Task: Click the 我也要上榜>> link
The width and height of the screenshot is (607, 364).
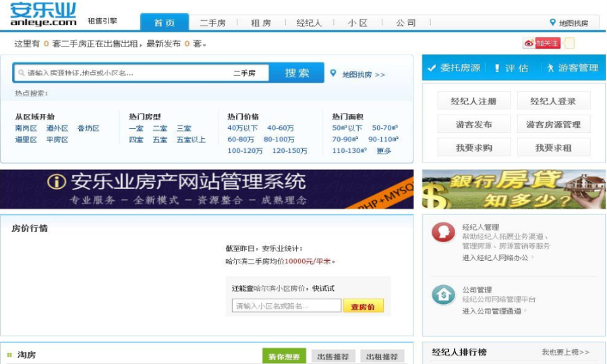Action: [565, 352]
